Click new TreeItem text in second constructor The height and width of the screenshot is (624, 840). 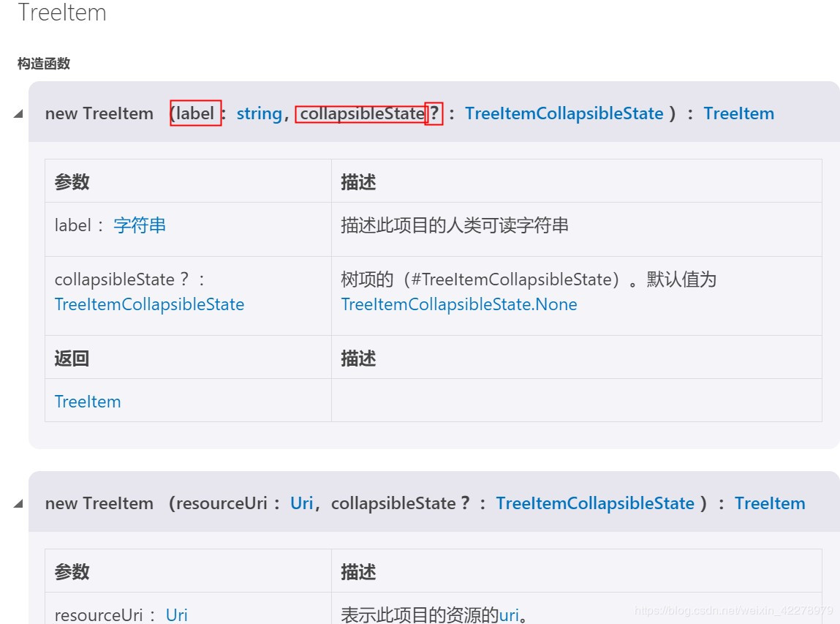[99, 503]
